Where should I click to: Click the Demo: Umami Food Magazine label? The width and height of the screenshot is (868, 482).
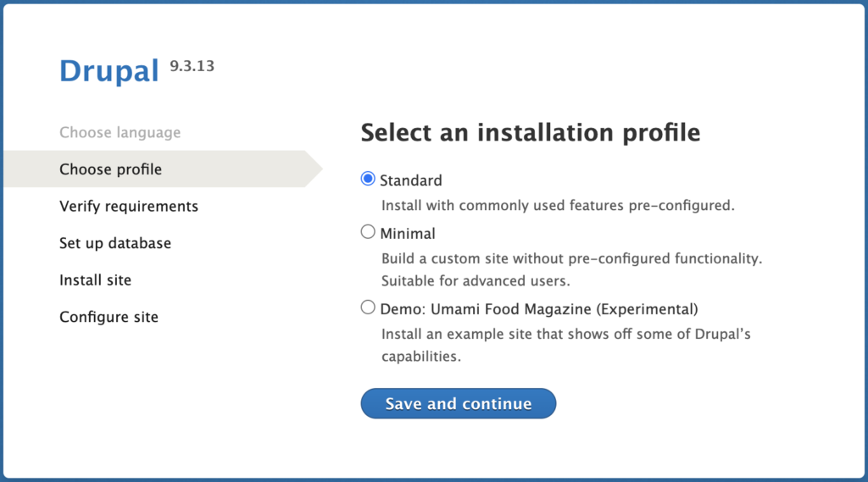[538, 309]
